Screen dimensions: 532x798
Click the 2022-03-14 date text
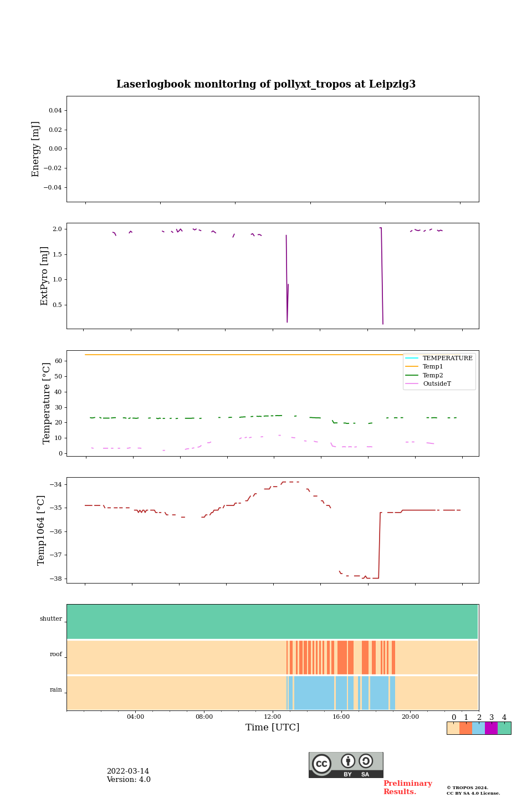point(128,771)
